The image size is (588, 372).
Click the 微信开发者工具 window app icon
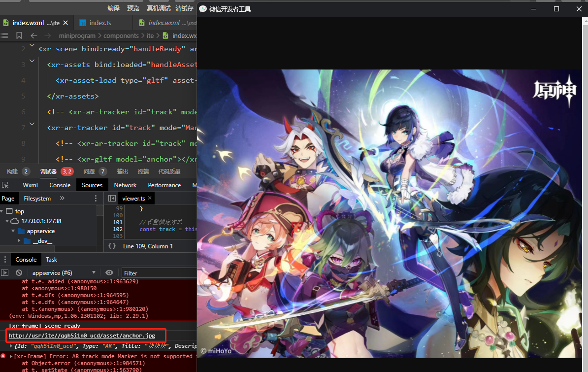tap(203, 9)
